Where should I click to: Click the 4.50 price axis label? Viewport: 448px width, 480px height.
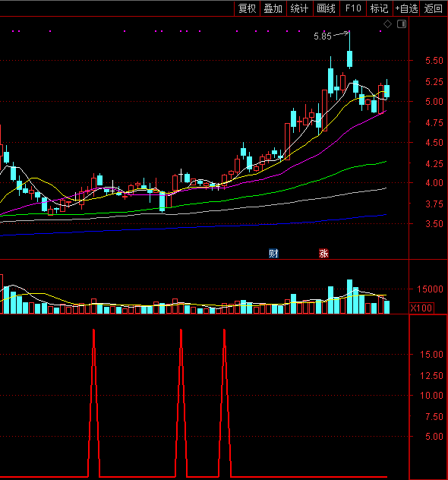[434, 143]
